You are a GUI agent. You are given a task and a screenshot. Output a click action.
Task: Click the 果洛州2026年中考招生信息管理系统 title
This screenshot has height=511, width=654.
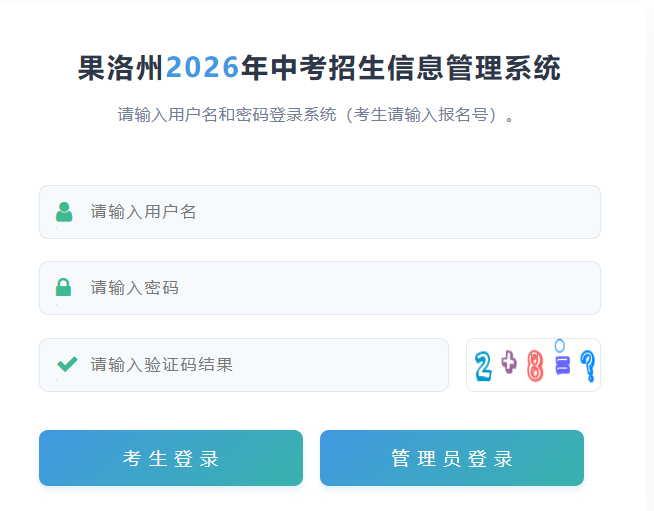[x=319, y=68]
